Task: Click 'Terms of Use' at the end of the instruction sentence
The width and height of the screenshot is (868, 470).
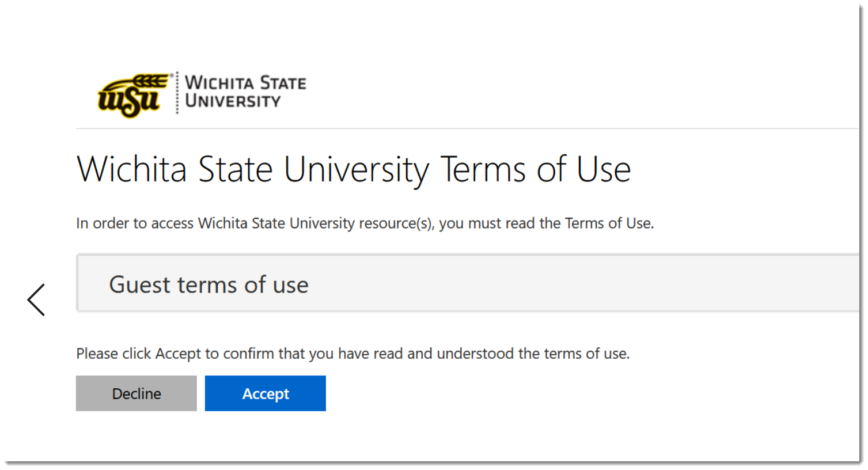Action: point(609,223)
